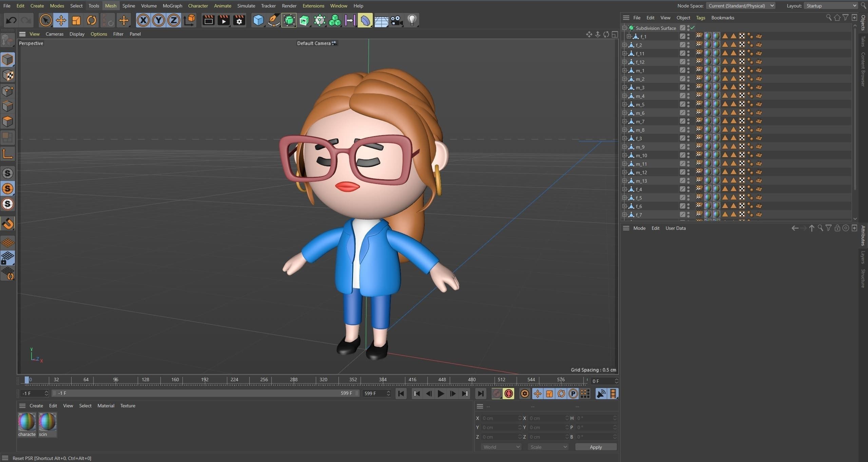Open viewport Cameras menu
The height and width of the screenshot is (462, 868).
point(55,34)
